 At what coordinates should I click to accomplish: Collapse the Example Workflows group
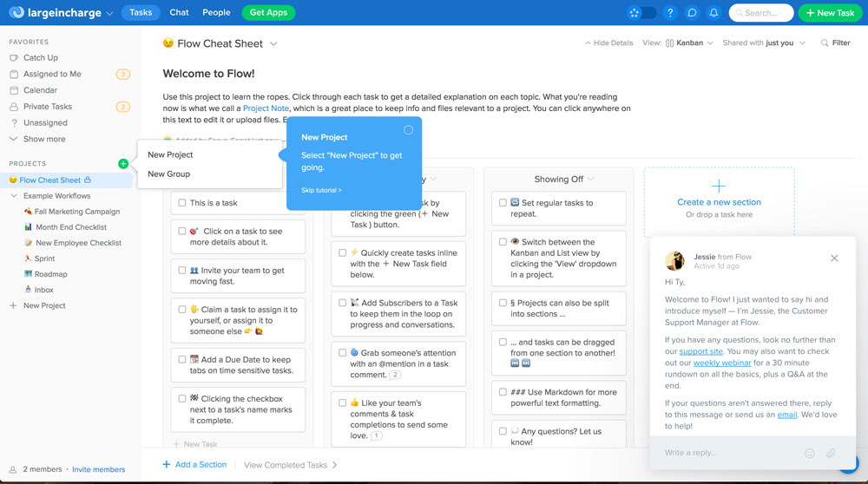(x=14, y=196)
